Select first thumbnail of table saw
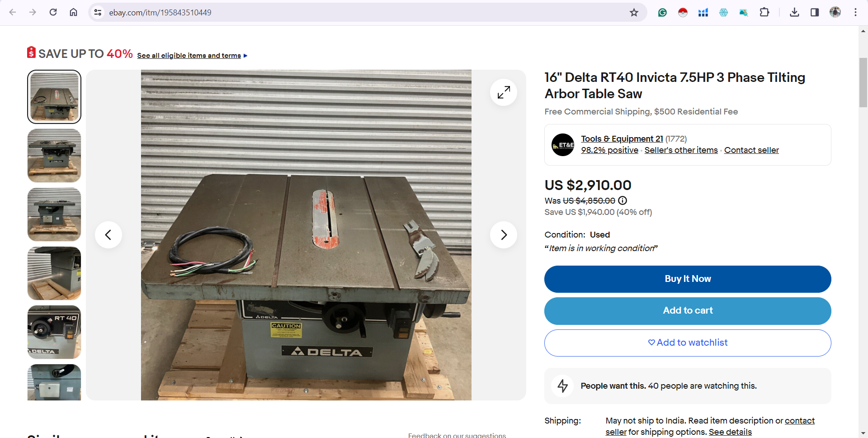This screenshot has height=438, width=868. click(54, 97)
